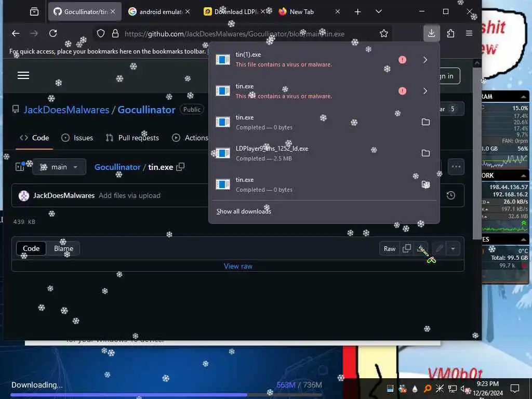Image resolution: width=532 pixels, height=399 pixels.
Task: Open JackDoesMalwares commit author link
Action: click(64, 195)
